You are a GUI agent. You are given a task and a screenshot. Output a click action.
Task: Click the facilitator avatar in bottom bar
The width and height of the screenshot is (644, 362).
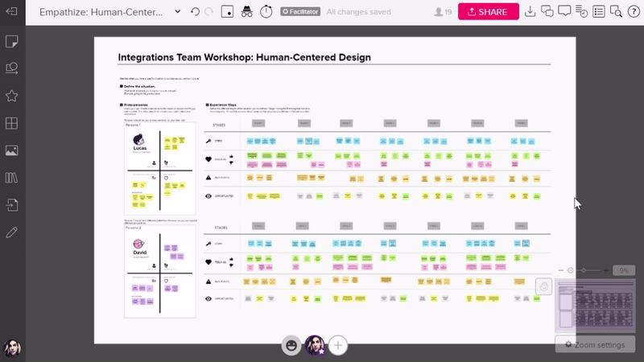pos(315,345)
